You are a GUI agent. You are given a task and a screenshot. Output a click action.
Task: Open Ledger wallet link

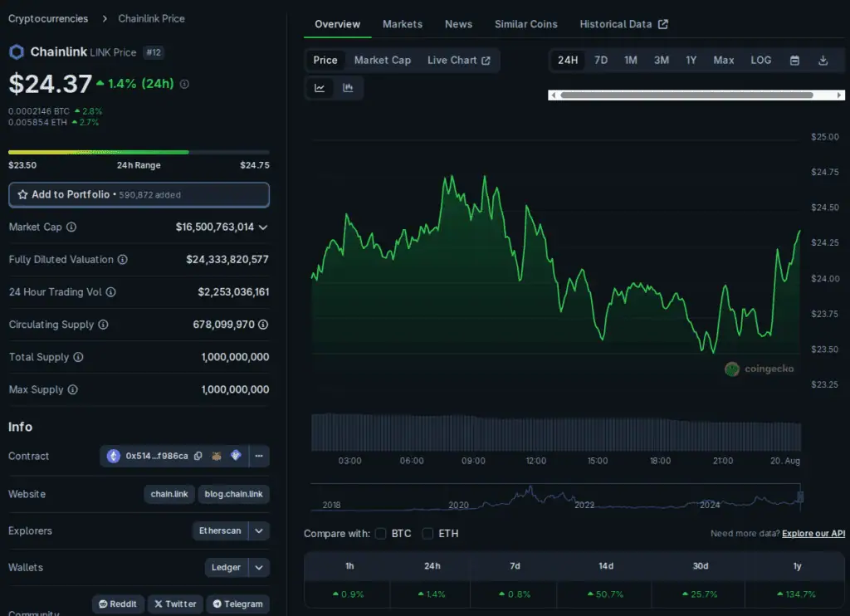[226, 568]
